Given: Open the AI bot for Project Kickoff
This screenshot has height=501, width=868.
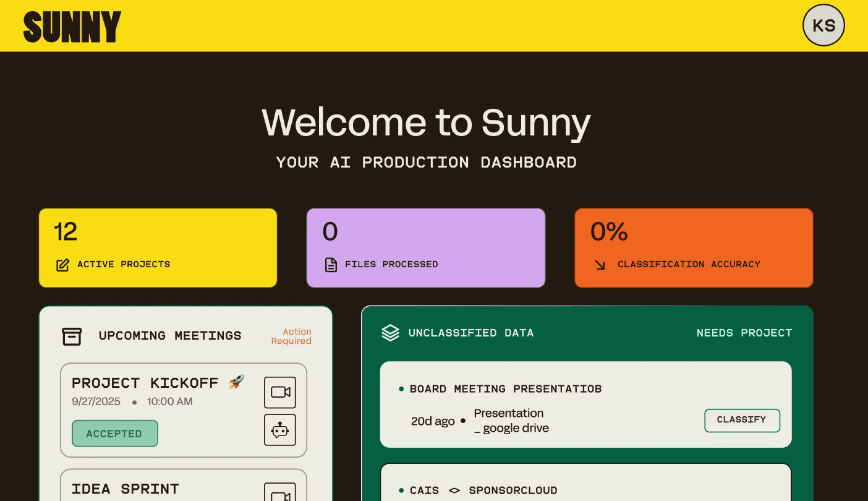Looking at the screenshot, I should [280, 430].
